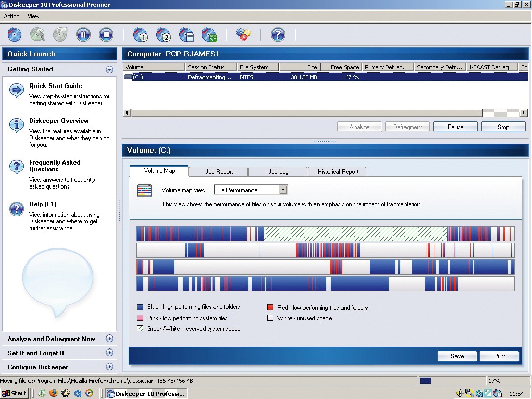Click the Help (F1) question icon

tap(16, 208)
